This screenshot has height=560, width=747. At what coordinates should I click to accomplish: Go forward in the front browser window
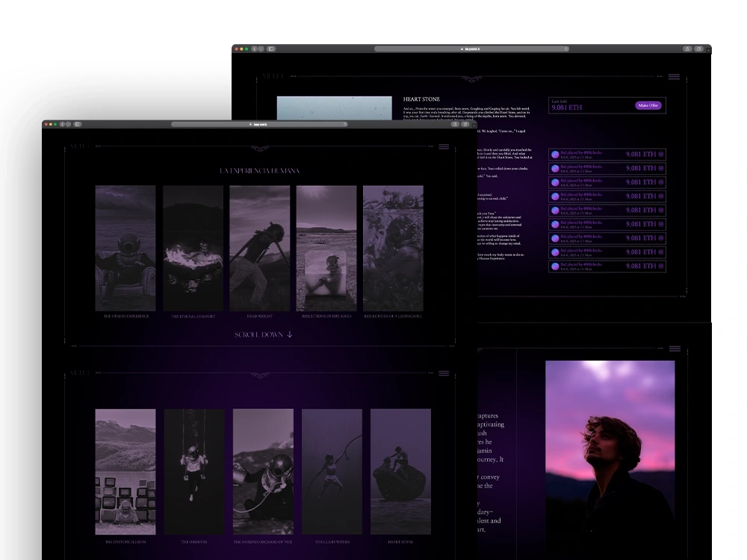pos(68,124)
